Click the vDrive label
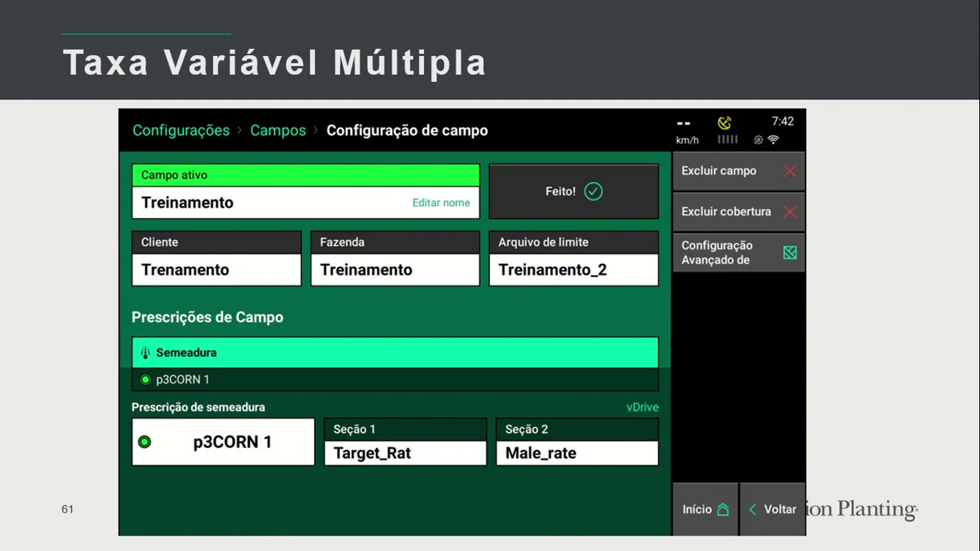 pyautogui.click(x=642, y=407)
